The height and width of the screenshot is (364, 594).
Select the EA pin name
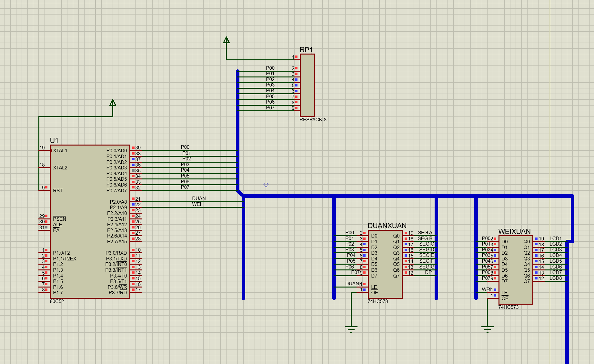click(x=56, y=230)
